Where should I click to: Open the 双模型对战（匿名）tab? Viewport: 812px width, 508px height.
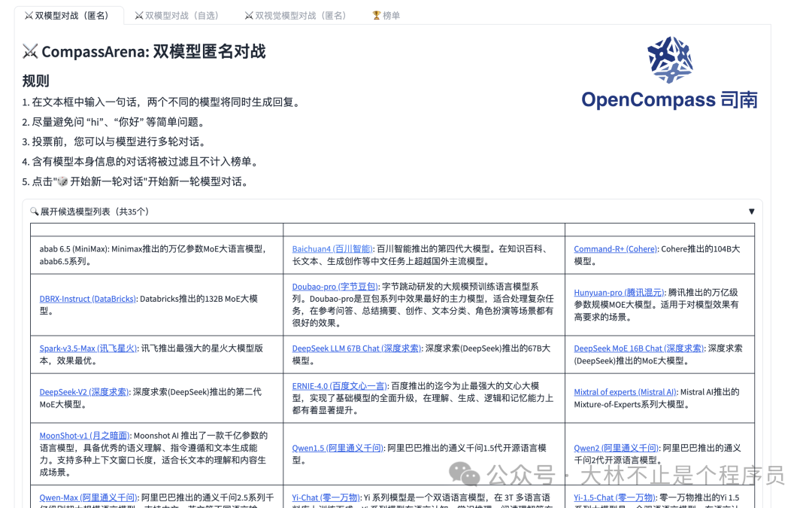(x=68, y=16)
